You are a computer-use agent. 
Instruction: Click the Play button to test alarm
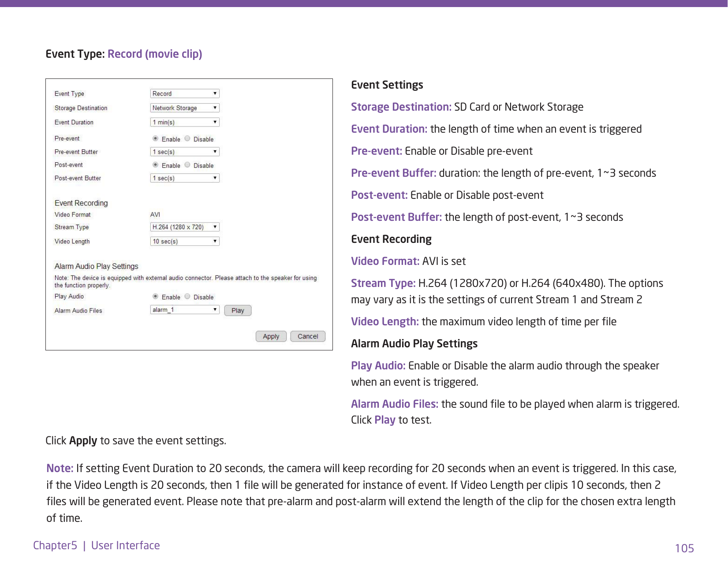click(238, 310)
